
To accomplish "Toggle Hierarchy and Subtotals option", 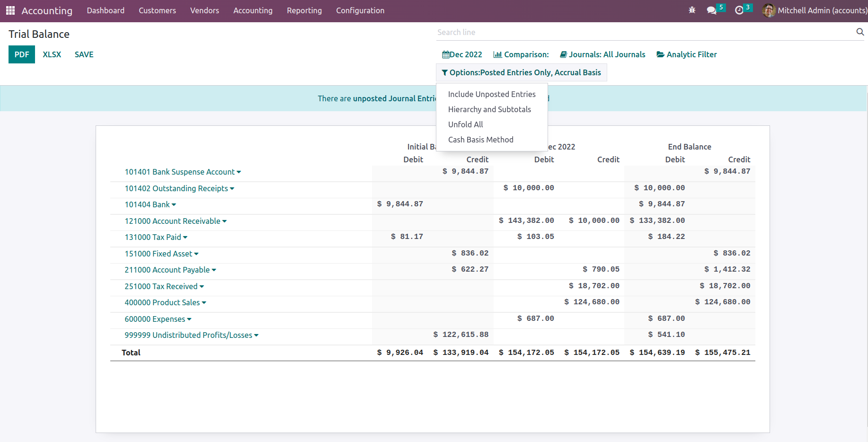I will point(489,109).
